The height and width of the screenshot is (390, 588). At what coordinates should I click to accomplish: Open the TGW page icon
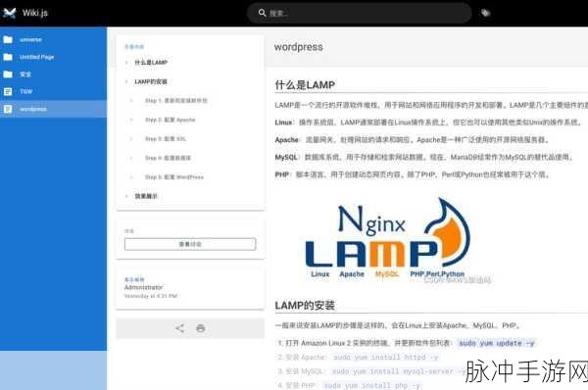click(8, 91)
